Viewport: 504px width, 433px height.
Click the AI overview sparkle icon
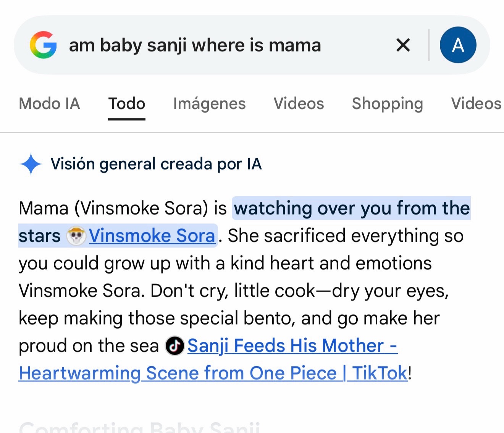[31, 164]
